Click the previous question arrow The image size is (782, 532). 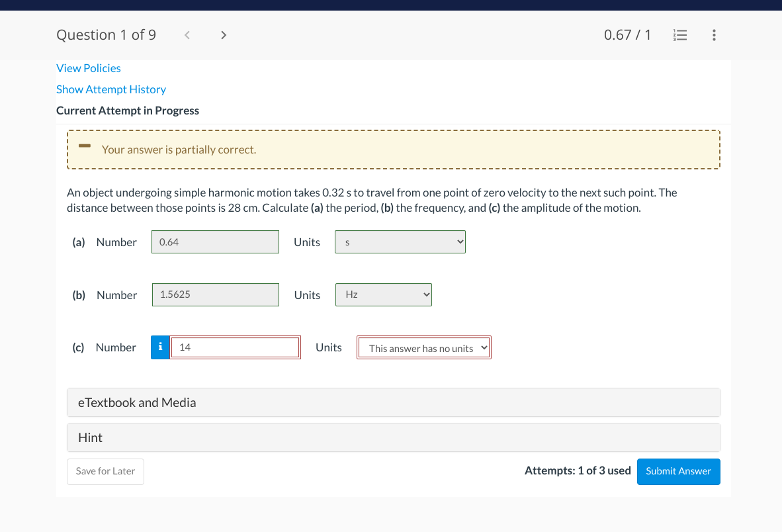187,34
